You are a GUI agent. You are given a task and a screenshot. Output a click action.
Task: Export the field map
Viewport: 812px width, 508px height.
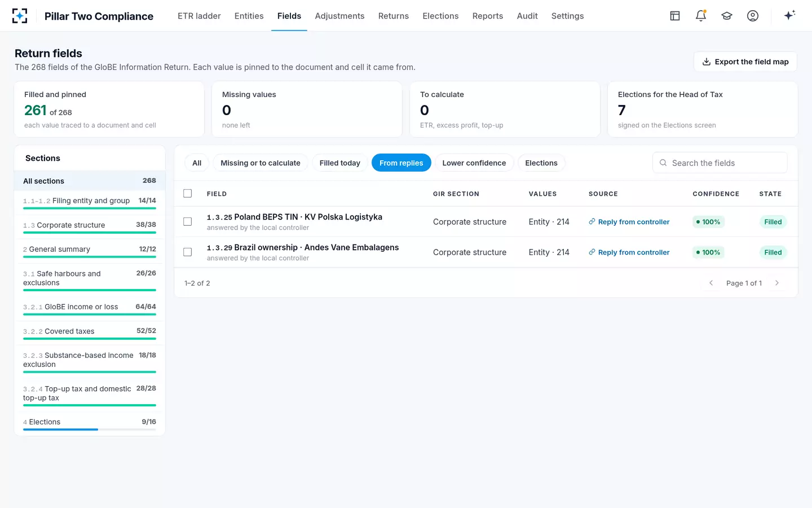(745, 62)
